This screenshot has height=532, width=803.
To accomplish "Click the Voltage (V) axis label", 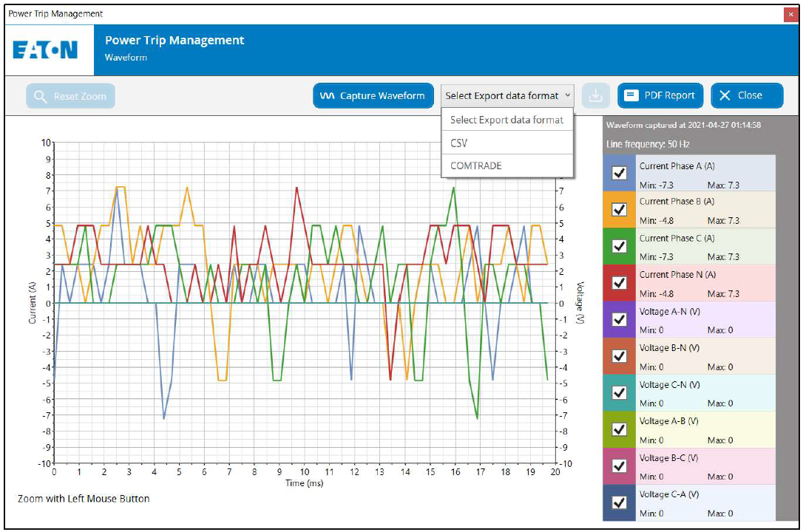I will point(580,302).
